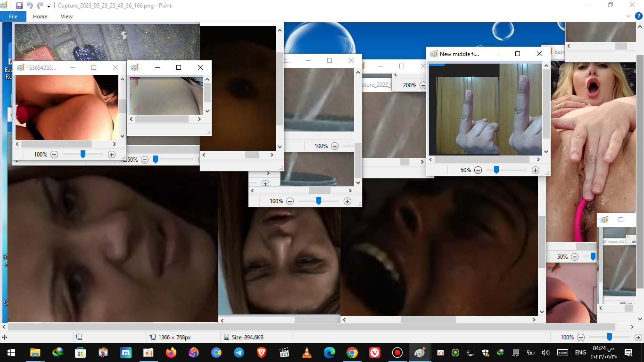Click zoom in button in main Paint status bar

[638, 337]
